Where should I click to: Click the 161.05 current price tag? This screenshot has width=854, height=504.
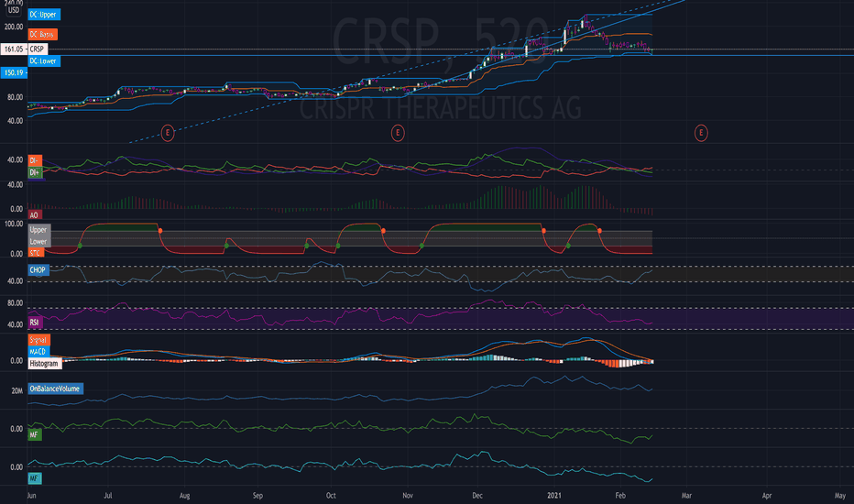pyautogui.click(x=14, y=49)
